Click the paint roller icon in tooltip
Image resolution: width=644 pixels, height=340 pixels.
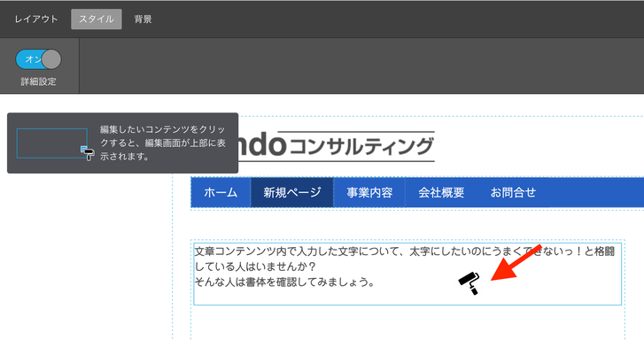pyautogui.click(x=88, y=153)
